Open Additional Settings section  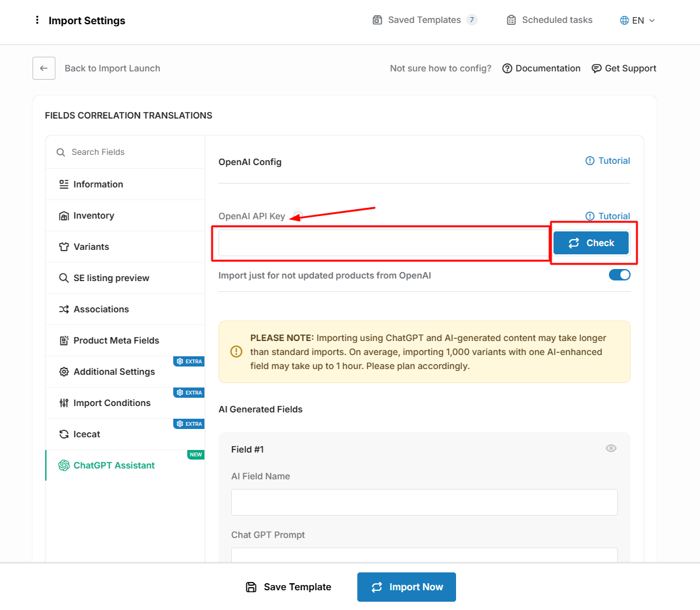tap(125, 372)
